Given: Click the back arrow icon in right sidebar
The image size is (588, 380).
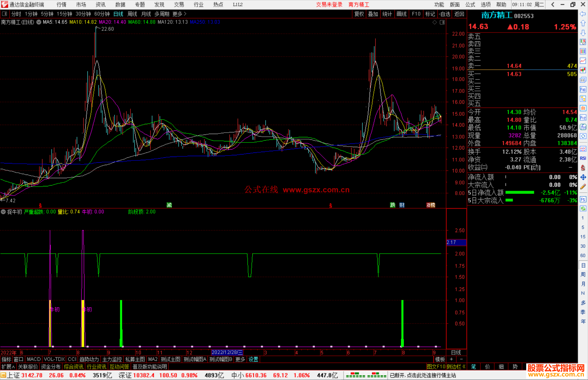Looking at the screenshot, I should tap(583, 14).
